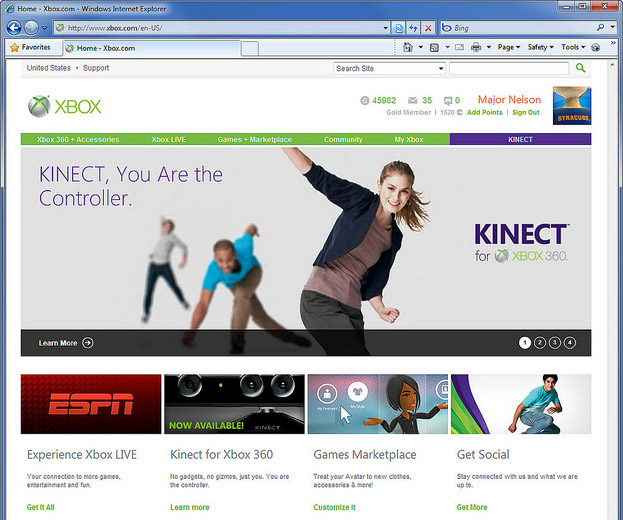The height and width of the screenshot is (520, 623).
Task: Open messages envelope icon showing 35
Action: tap(412, 101)
